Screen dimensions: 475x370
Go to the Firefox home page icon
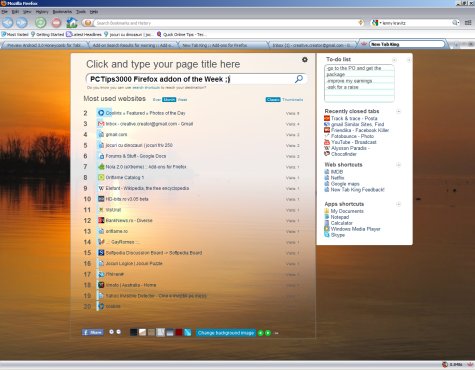72,23
